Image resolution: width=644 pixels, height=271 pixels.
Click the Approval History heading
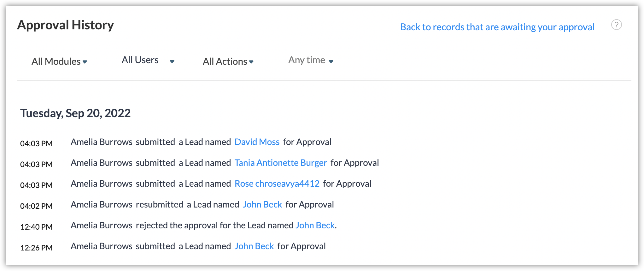tap(66, 25)
